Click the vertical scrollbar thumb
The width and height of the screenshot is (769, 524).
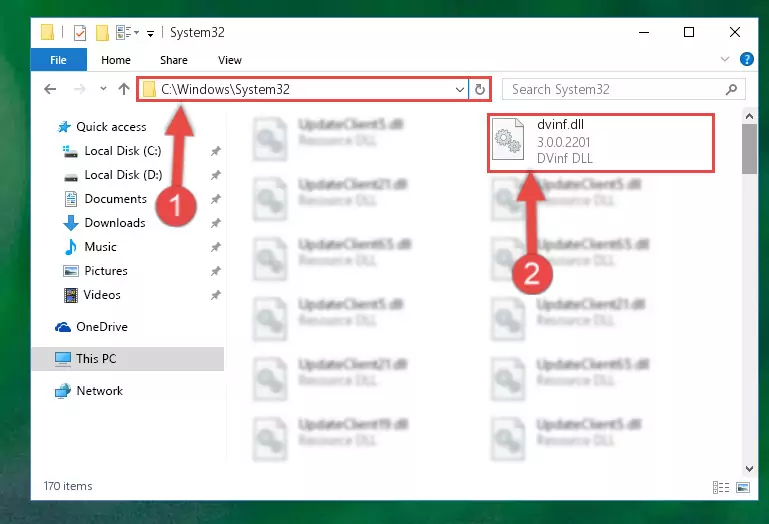point(749,149)
